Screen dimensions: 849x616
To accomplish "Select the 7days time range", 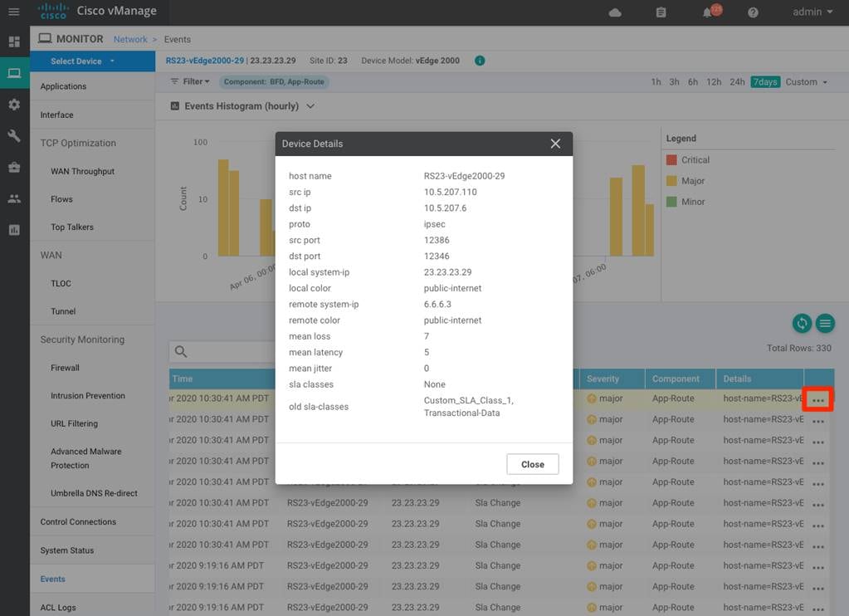I will point(765,82).
